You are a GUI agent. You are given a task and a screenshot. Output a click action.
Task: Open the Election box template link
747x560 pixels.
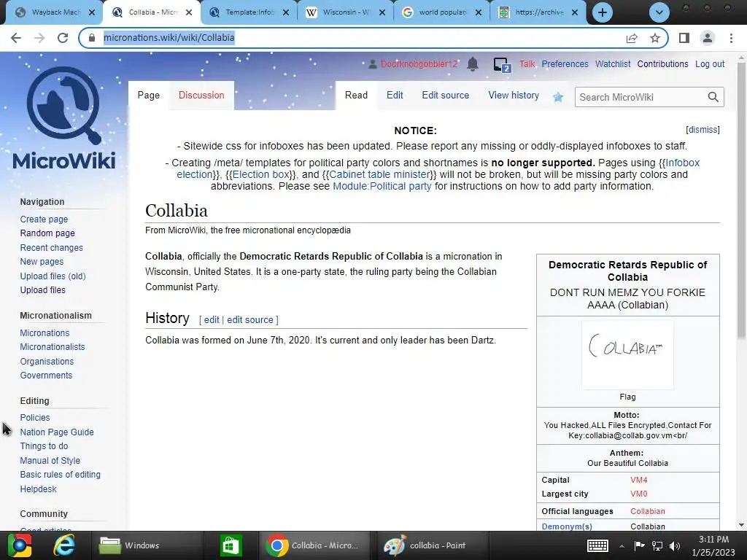260,174
